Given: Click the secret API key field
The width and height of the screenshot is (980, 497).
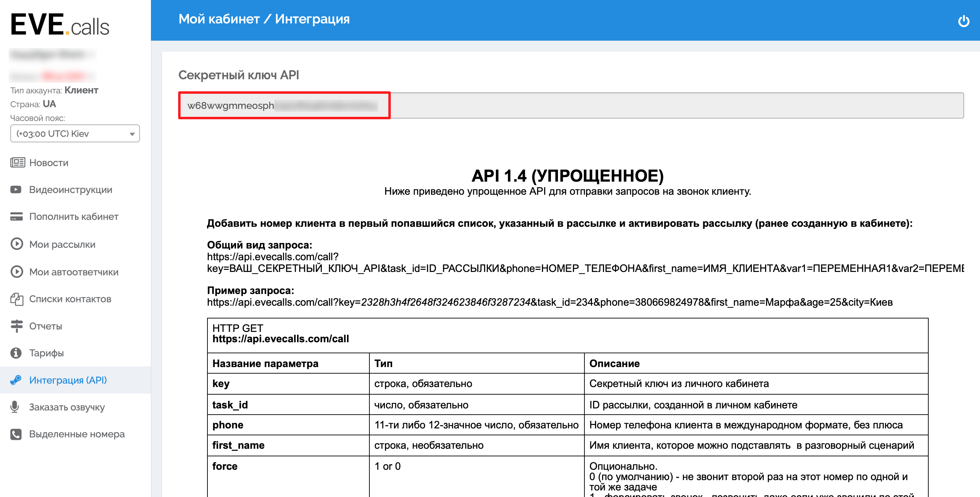Looking at the screenshot, I should pos(571,105).
